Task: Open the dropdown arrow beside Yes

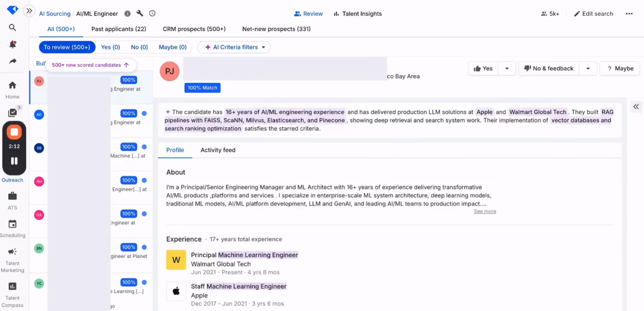Action: pos(507,68)
